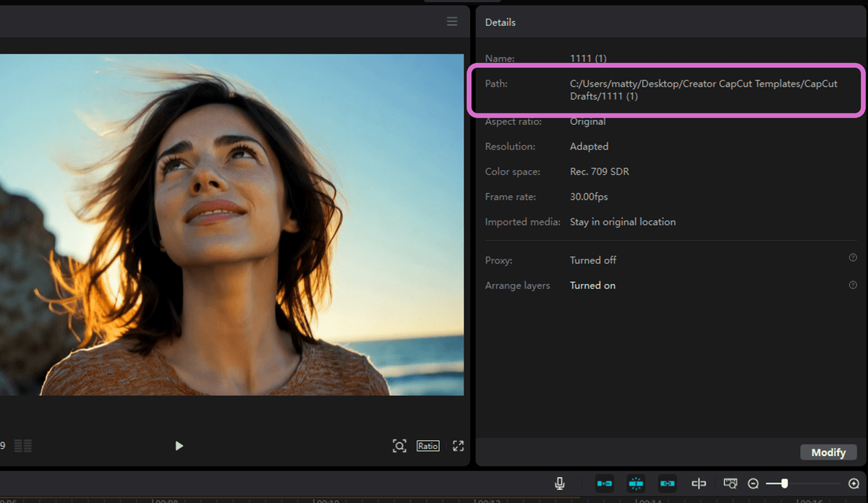Click the video preview of the woman
This screenshot has width=868, height=503.
[231, 225]
